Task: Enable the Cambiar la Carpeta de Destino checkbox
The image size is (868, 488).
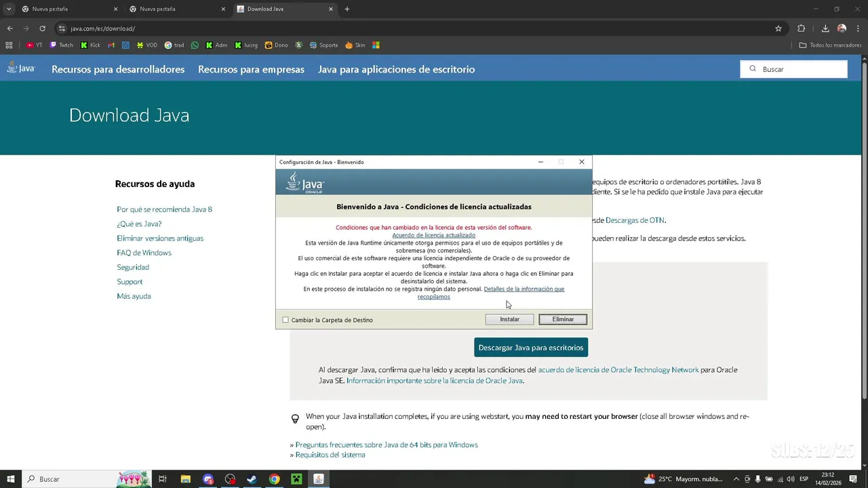Action: pos(285,320)
